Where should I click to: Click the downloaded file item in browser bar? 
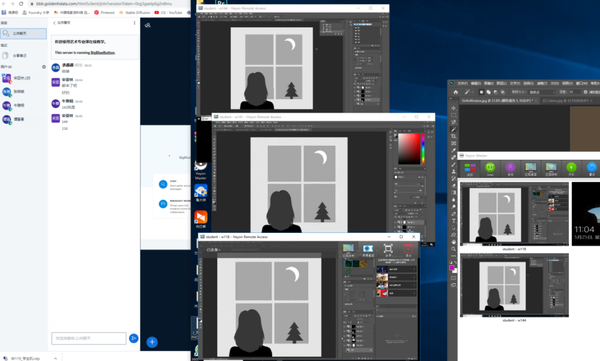[25, 358]
